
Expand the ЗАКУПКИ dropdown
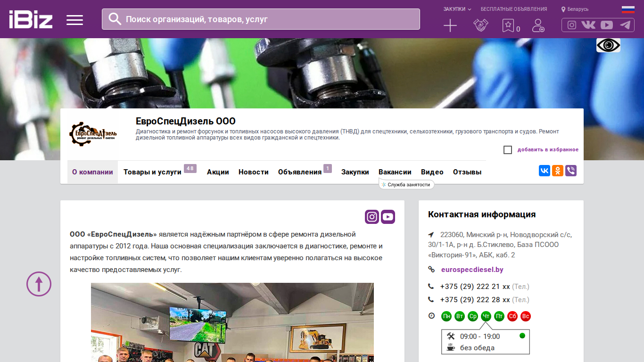[457, 9]
